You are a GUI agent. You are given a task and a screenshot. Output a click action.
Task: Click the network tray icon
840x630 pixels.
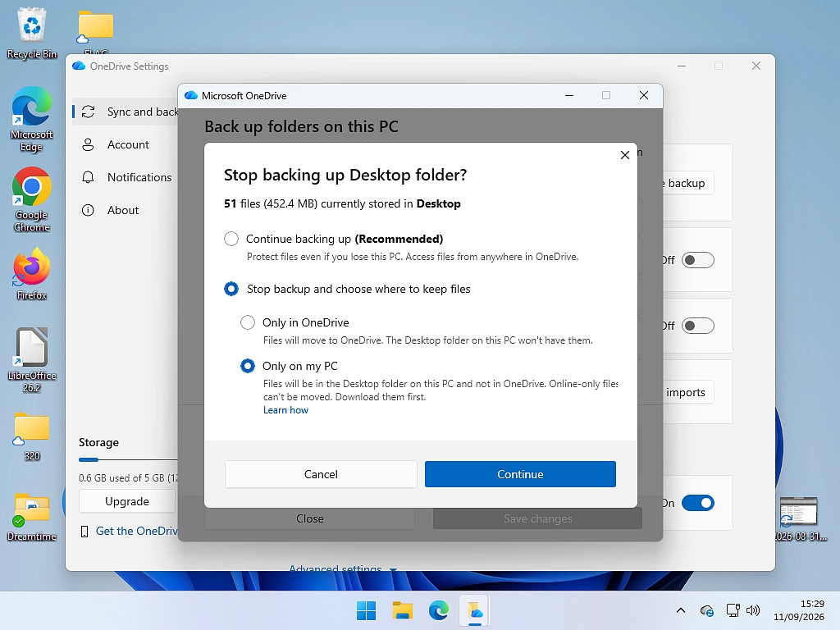coord(733,610)
